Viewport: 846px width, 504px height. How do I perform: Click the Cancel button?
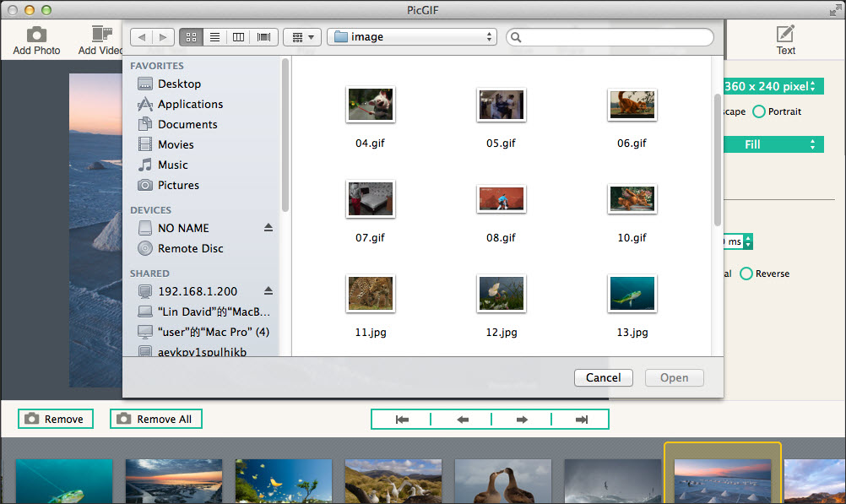click(603, 377)
